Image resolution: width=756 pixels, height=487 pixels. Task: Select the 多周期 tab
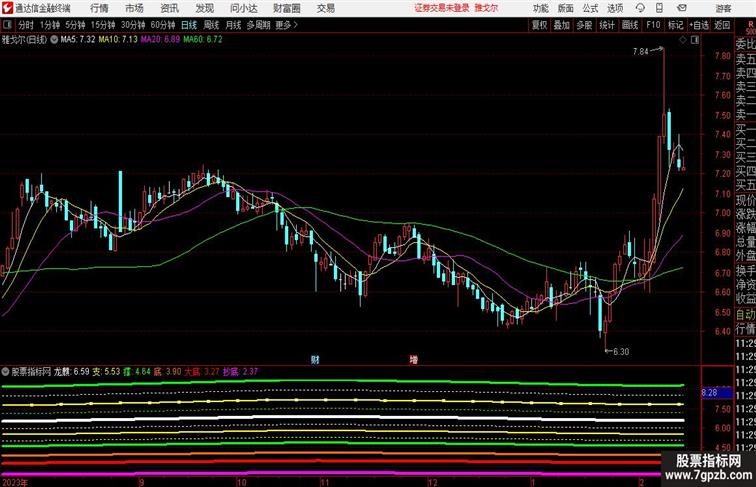[258, 25]
